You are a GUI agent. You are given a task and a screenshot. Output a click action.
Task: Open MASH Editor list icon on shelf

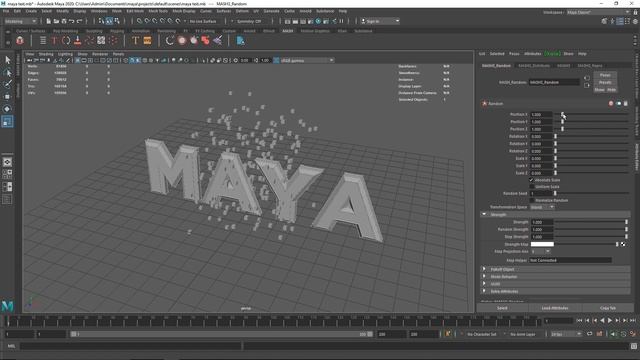click(42, 40)
